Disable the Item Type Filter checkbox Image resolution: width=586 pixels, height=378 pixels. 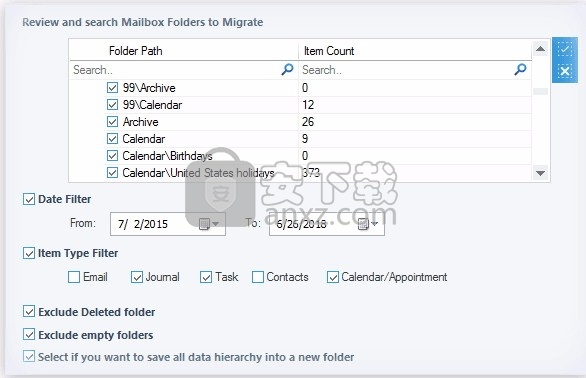pos(29,253)
